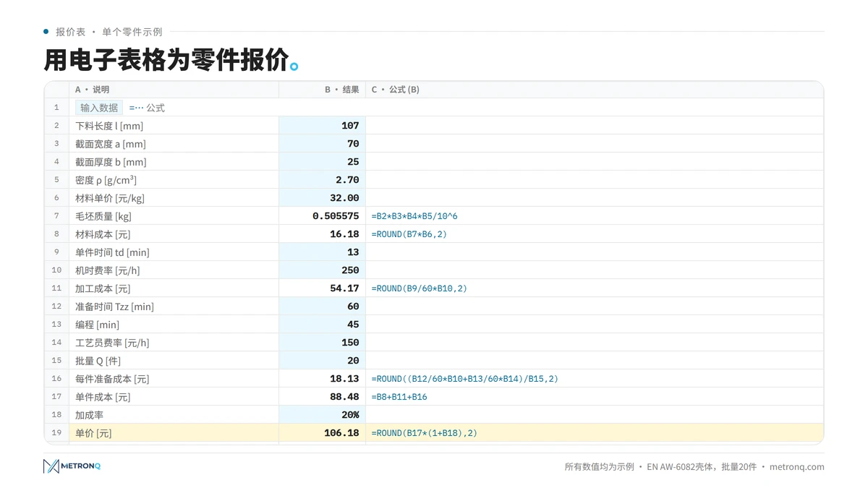Click formula =ROUND(B9/60*B10,2)
The image size is (868, 488).
point(420,288)
